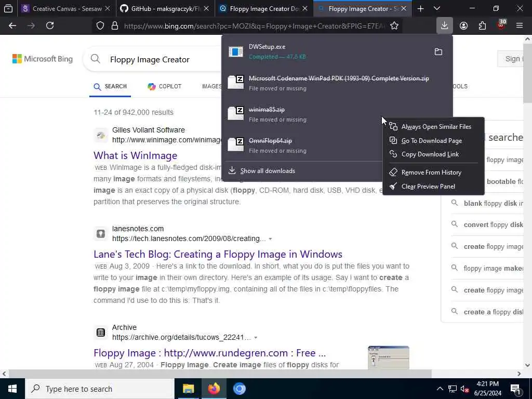Screen dimensions: 532x399
Task: Click the muted volume tray icon
Action: coord(465,389)
